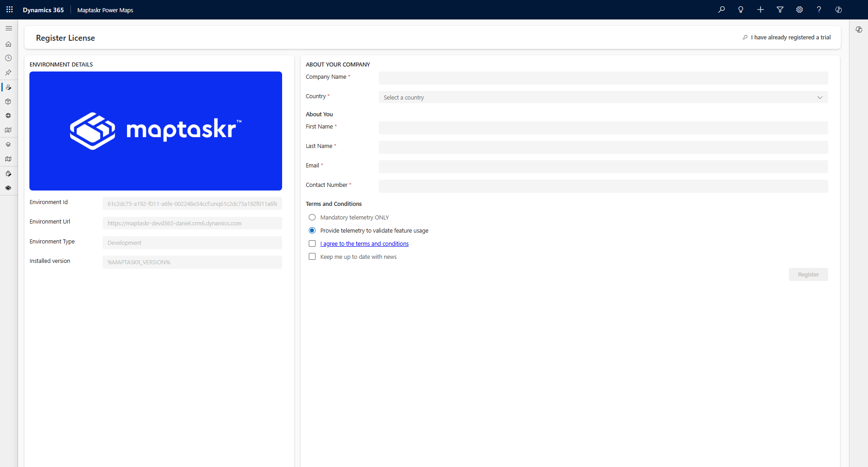This screenshot has height=467, width=868.
Task: Select the globe icon in the left sidebar
Action: tap(8, 115)
